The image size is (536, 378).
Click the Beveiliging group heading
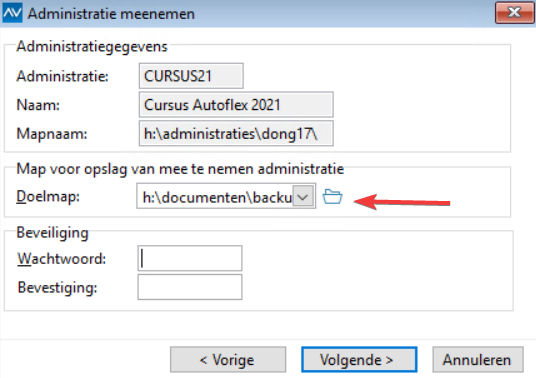(x=52, y=233)
